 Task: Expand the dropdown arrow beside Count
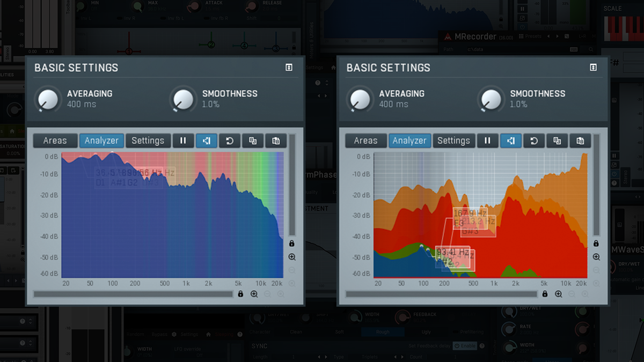pos(401,356)
